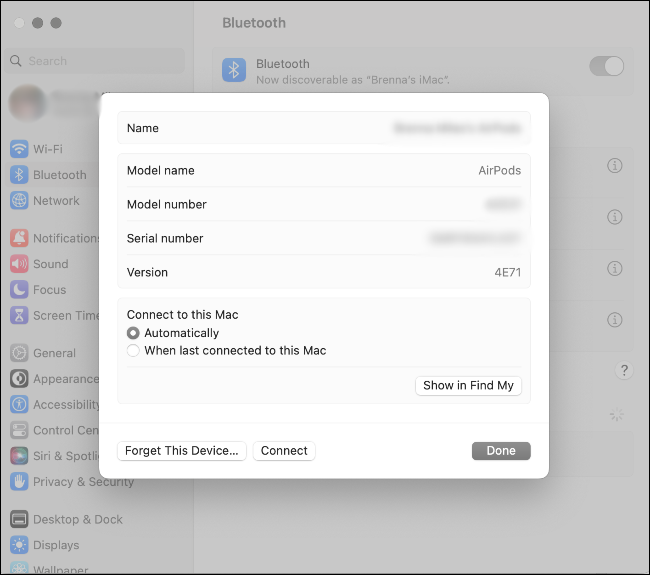Click the Siri & Spotlight icon
This screenshot has width=650, height=575.
point(19,456)
